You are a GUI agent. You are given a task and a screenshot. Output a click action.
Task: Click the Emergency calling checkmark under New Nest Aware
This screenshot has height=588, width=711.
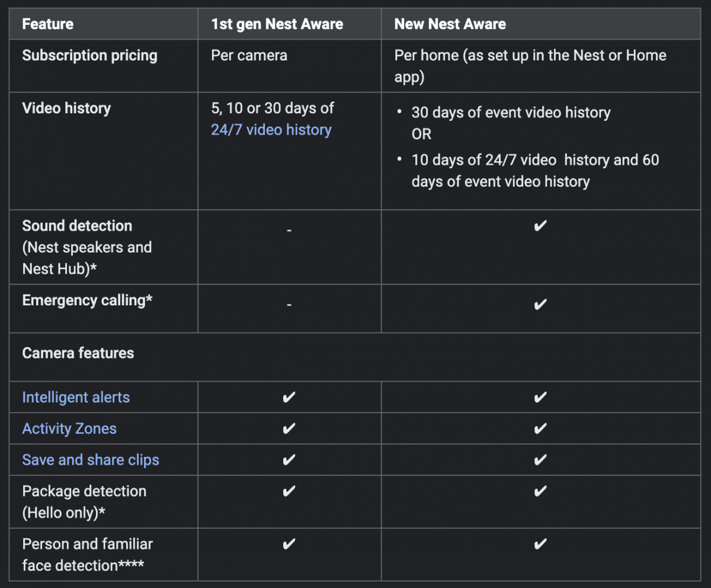tap(540, 305)
